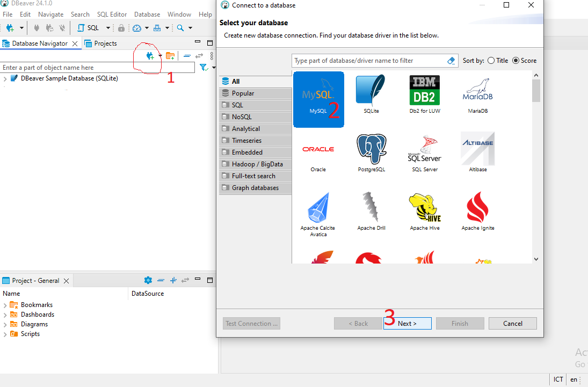Screen dimensions: 588x387
Task: Click the Search icon in the toolbar
Action: tap(180, 27)
